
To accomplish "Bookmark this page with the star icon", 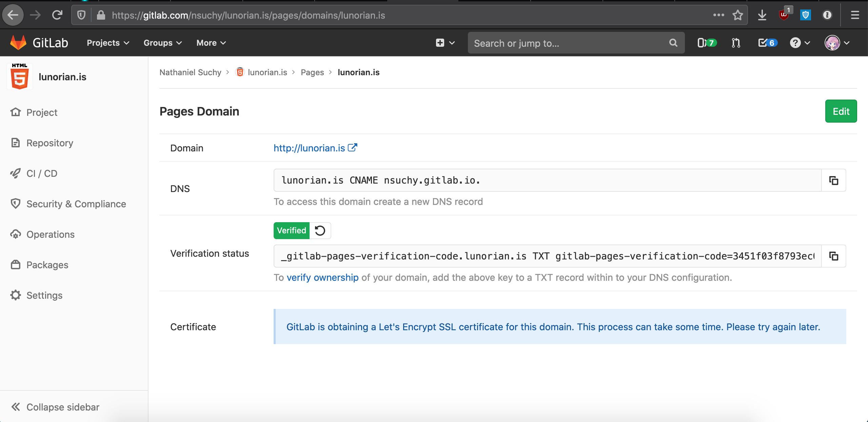I will point(737,15).
